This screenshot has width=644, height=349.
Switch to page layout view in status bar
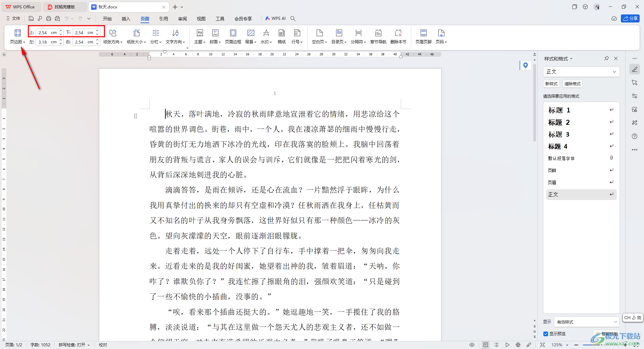click(485, 345)
